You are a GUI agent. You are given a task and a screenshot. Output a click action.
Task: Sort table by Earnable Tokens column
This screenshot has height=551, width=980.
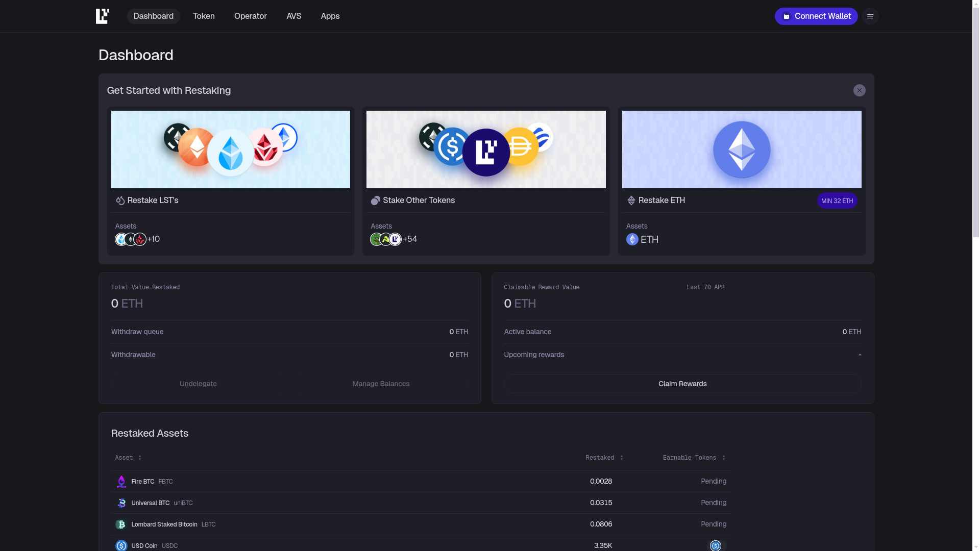pyautogui.click(x=694, y=458)
